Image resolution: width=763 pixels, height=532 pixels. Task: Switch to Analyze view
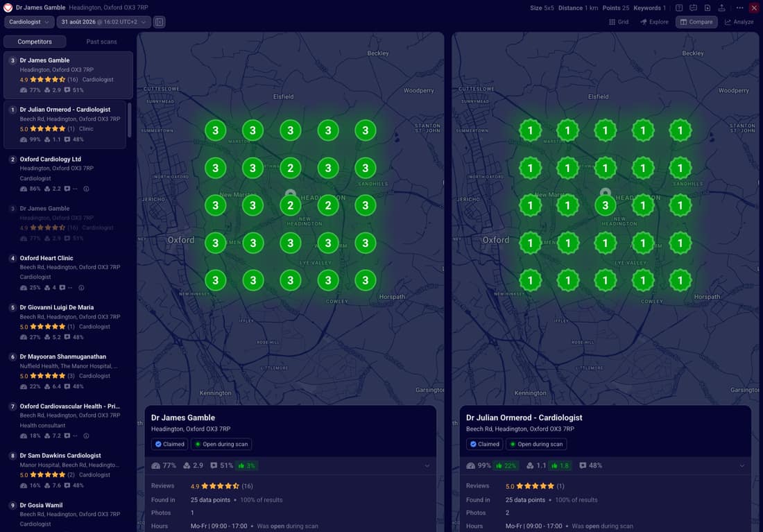[739, 22]
